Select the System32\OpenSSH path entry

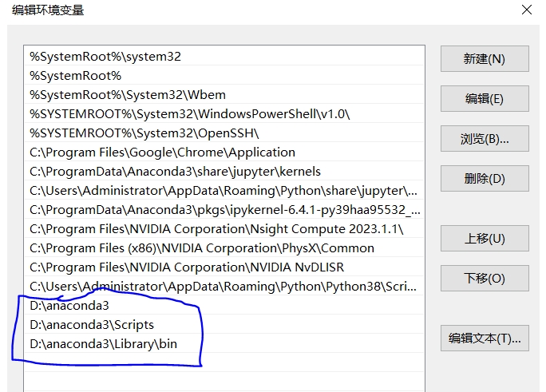tap(144, 133)
